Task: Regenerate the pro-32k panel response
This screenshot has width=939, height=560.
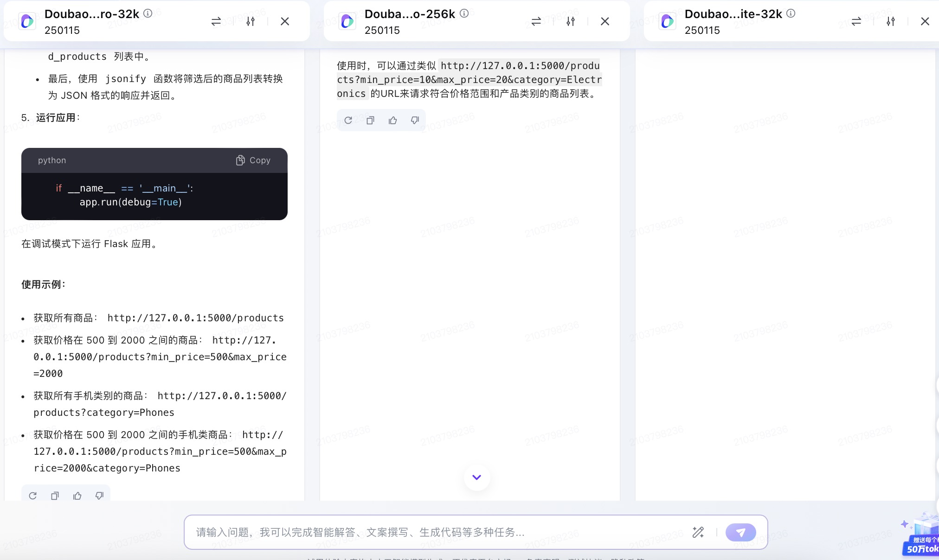Action: coord(32,496)
